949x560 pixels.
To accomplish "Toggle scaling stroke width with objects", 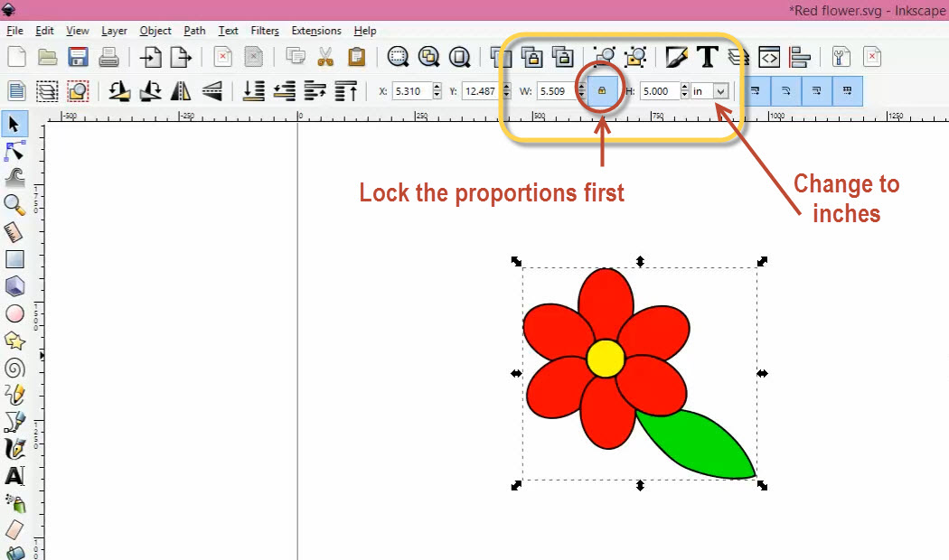I will tap(756, 90).
